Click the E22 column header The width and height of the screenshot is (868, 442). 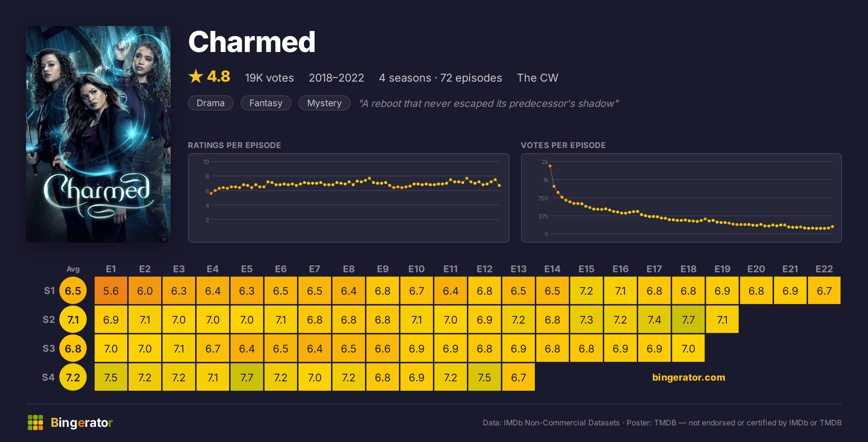click(x=824, y=269)
